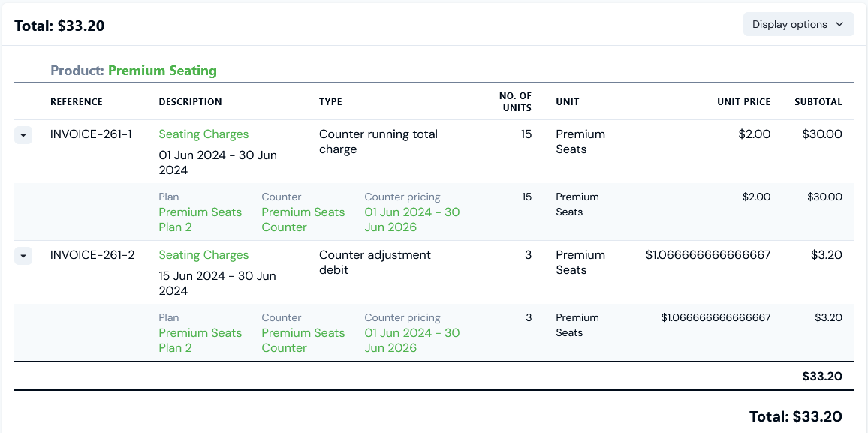This screenshot has width=868, height=433.
Task: Open counter pricing dates link under INVOICE-261-1
Action: click(411, 219)
